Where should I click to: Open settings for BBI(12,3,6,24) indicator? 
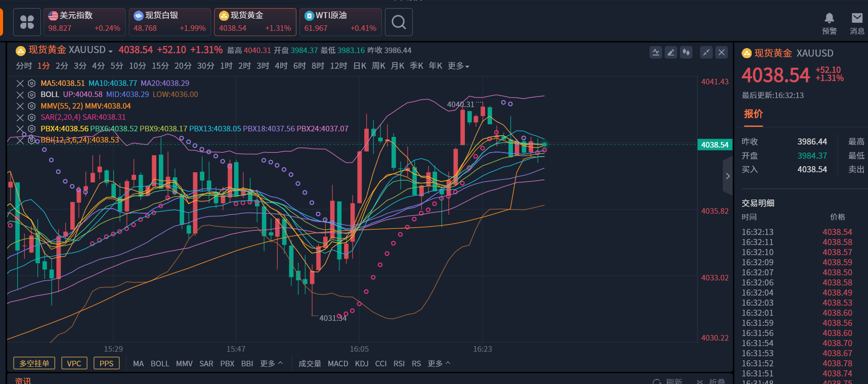(31, 140)
